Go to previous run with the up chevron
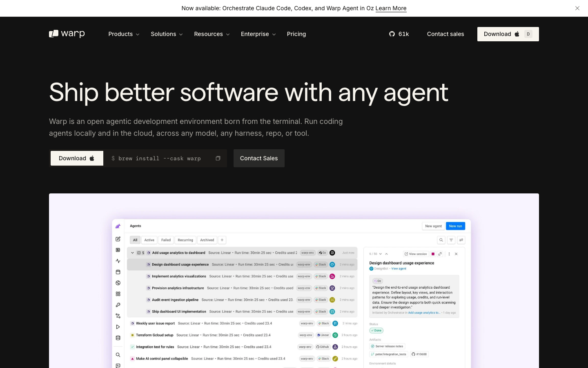The image size is (588, 368). [386, 254]
